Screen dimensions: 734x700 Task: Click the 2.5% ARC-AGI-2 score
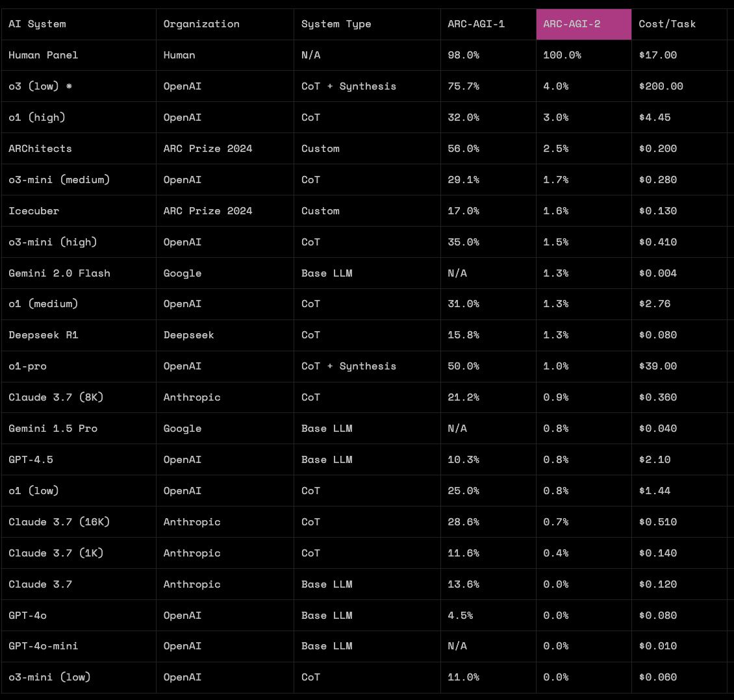tap(555, 148)
